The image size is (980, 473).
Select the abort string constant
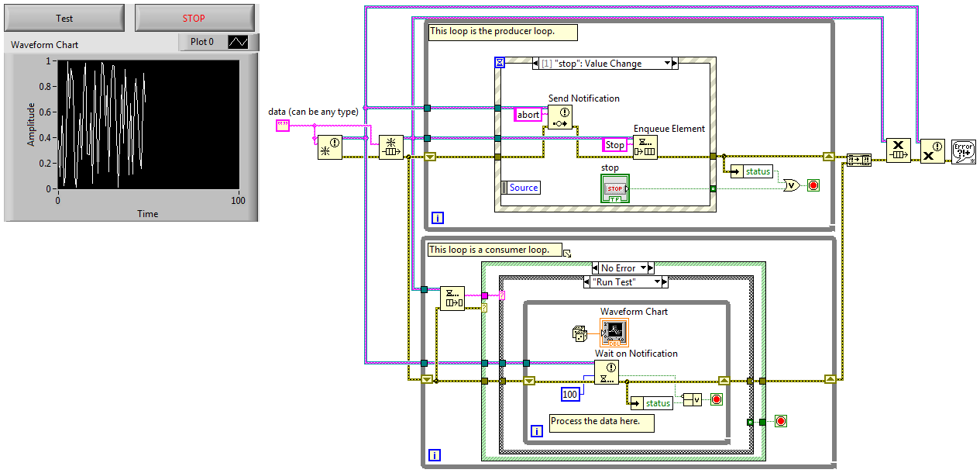coord(528,114)
